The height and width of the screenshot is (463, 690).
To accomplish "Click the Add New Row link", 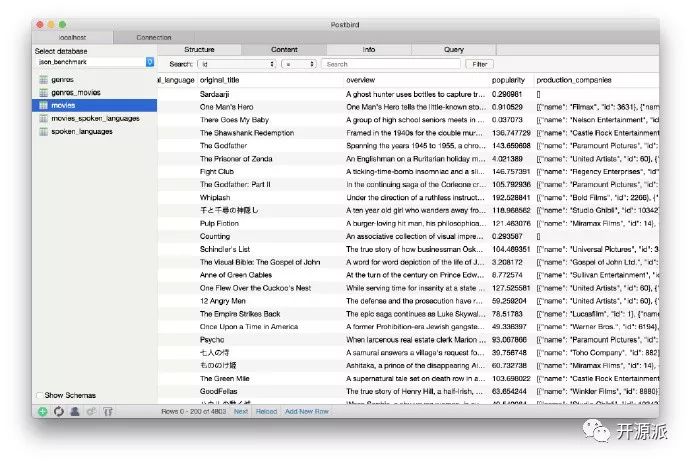I will [307, 412].
